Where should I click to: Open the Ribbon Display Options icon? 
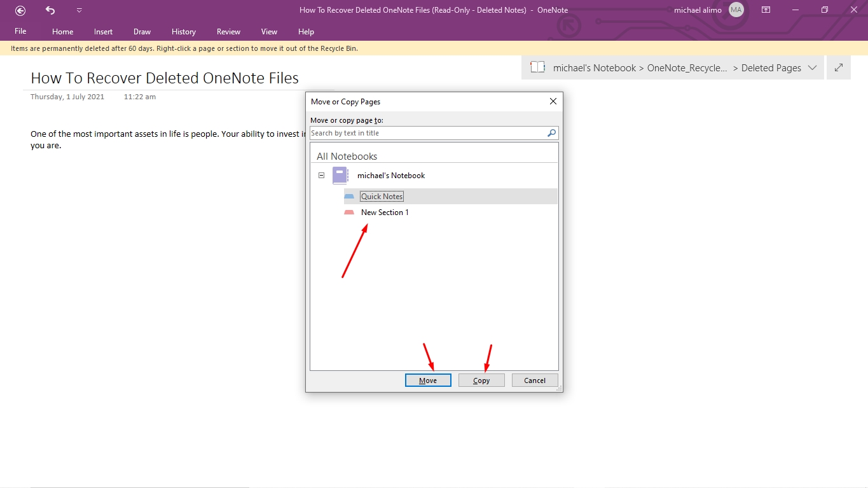(x=766, y=10)
